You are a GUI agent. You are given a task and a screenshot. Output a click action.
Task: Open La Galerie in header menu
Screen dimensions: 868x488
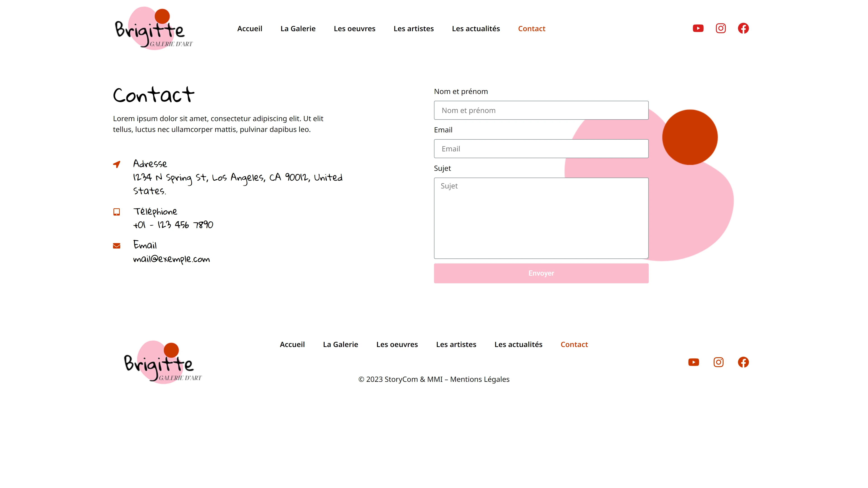click(298, 29)
